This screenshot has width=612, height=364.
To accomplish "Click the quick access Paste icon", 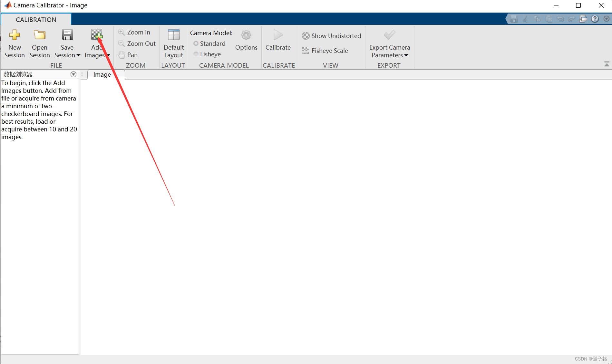I will pos(549,19).
